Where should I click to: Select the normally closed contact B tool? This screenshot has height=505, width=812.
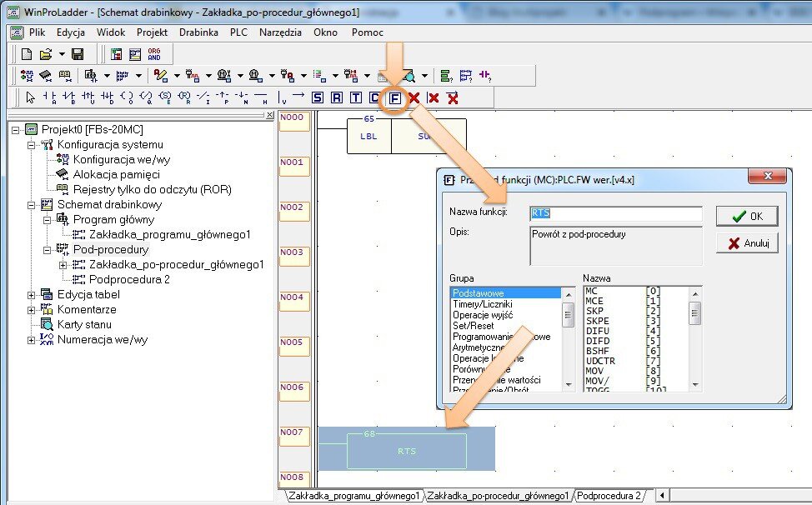click(x=69, y=97)
